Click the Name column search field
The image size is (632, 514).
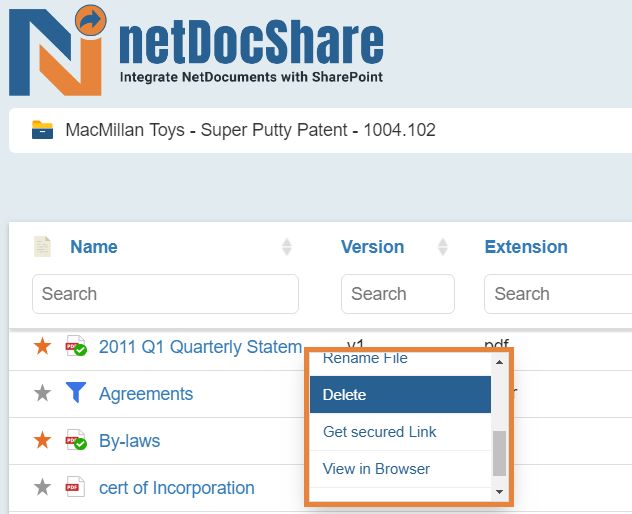[x=165, y=294]
